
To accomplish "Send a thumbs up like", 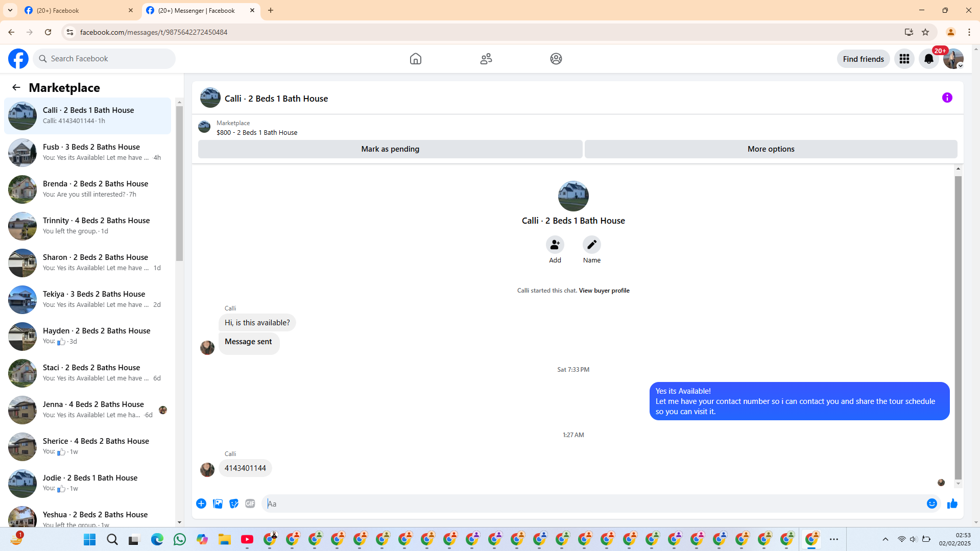I will click(952, 504).
